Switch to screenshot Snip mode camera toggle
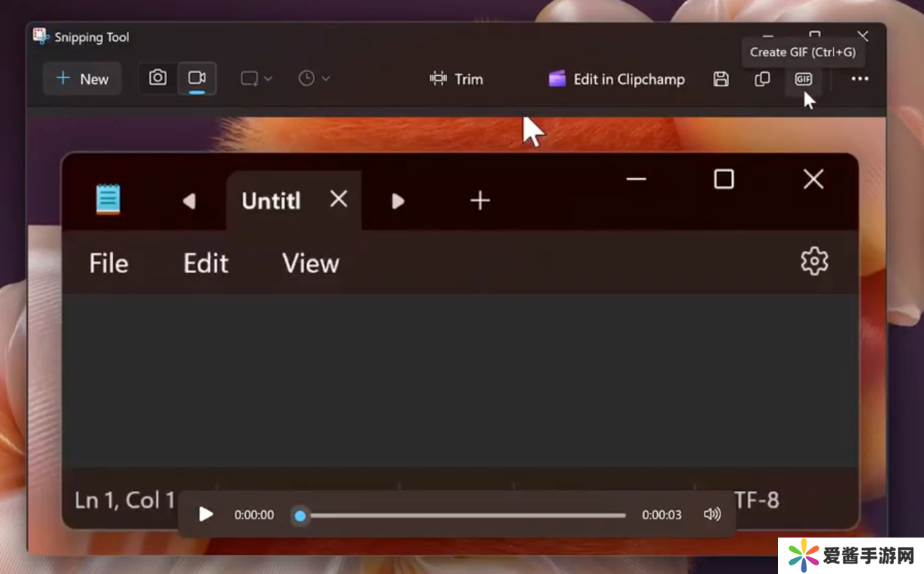924x574 pixels. (158, 78)
